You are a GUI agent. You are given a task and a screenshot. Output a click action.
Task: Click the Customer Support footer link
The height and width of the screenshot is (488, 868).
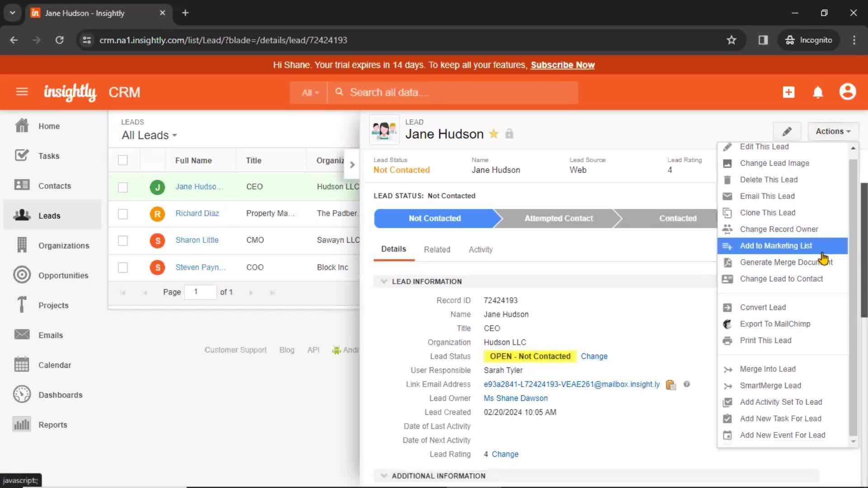coord(236,350)
